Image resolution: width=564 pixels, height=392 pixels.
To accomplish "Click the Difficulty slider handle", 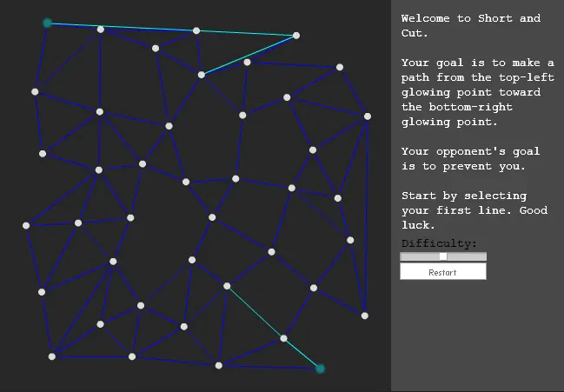I will [443, 256].
